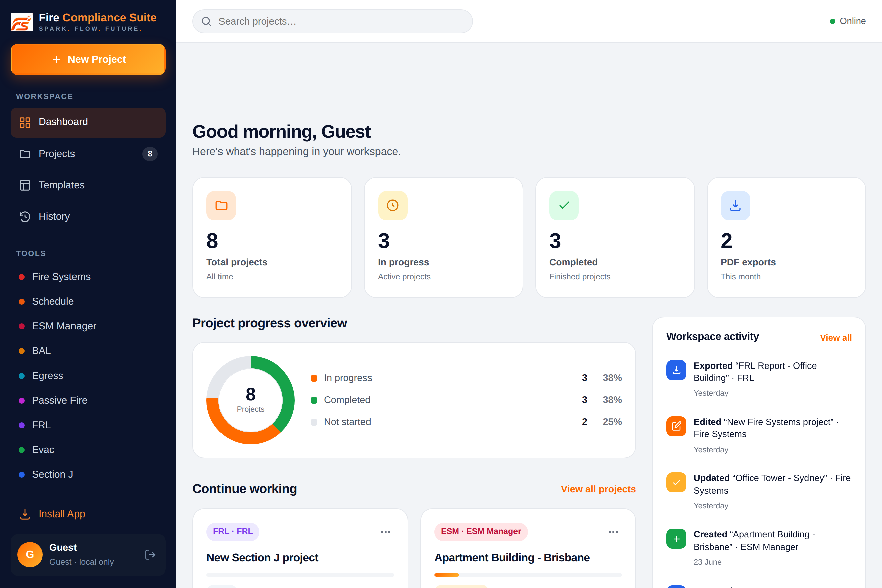The height and width of the screenshot is (588, 882).
Task: Click the yellow Updated activity icon
Action: coord(676,483)
